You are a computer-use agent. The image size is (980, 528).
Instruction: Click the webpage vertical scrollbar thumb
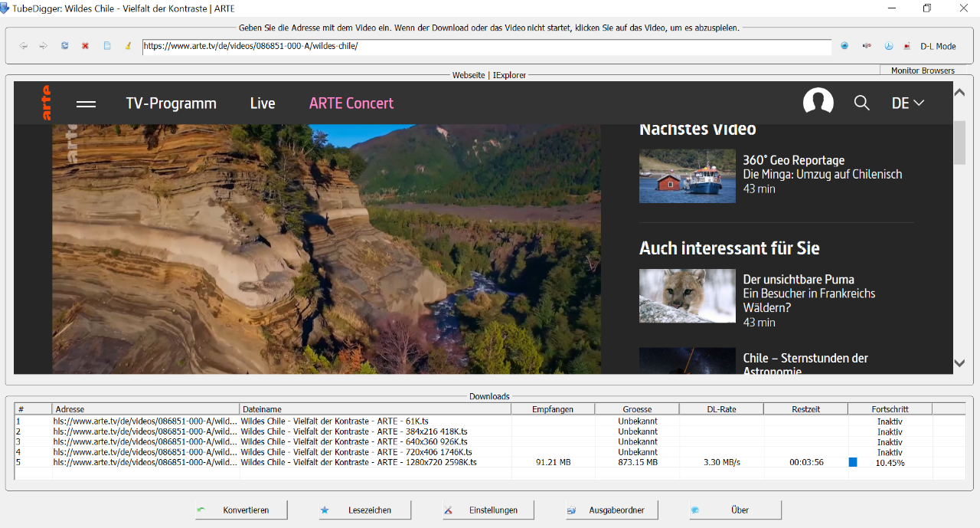959,141
